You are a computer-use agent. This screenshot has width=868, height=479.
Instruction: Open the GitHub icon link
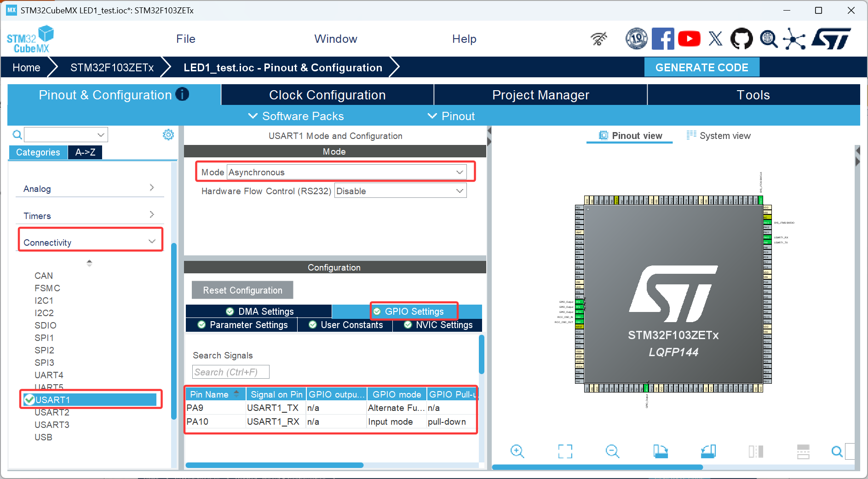click(742, 39)
